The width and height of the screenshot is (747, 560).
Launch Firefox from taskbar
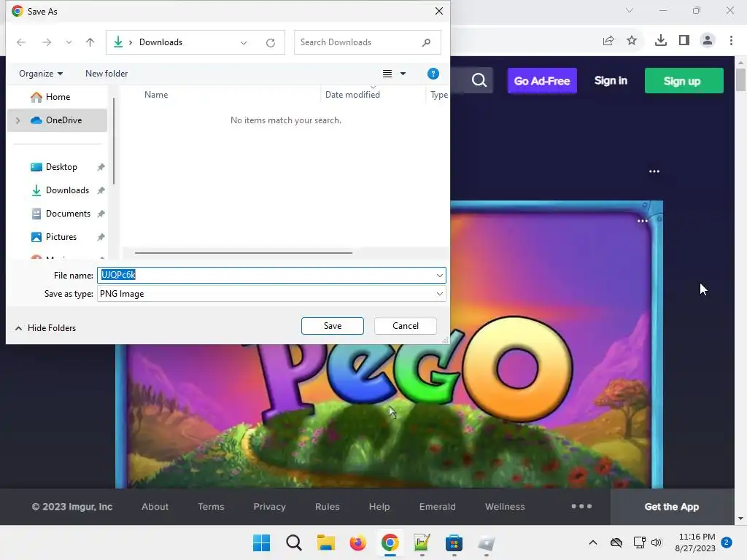click(357, 542)
